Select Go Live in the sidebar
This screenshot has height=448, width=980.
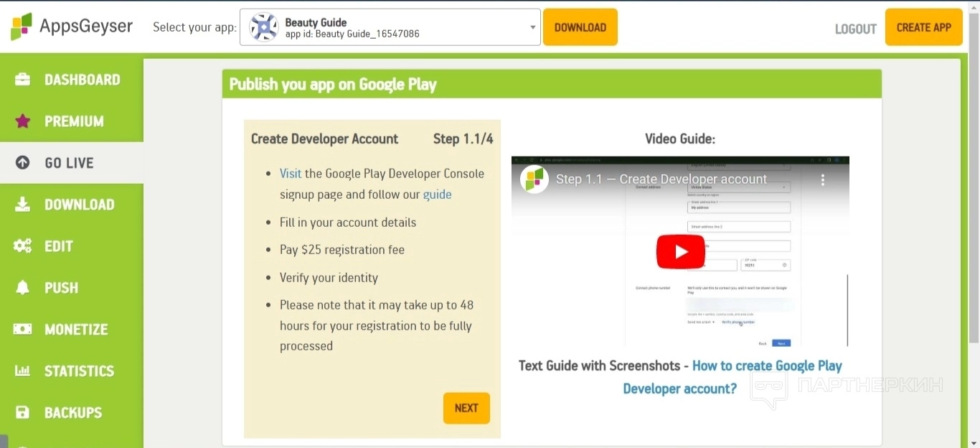pyautogui.click(x=72, y=163)
